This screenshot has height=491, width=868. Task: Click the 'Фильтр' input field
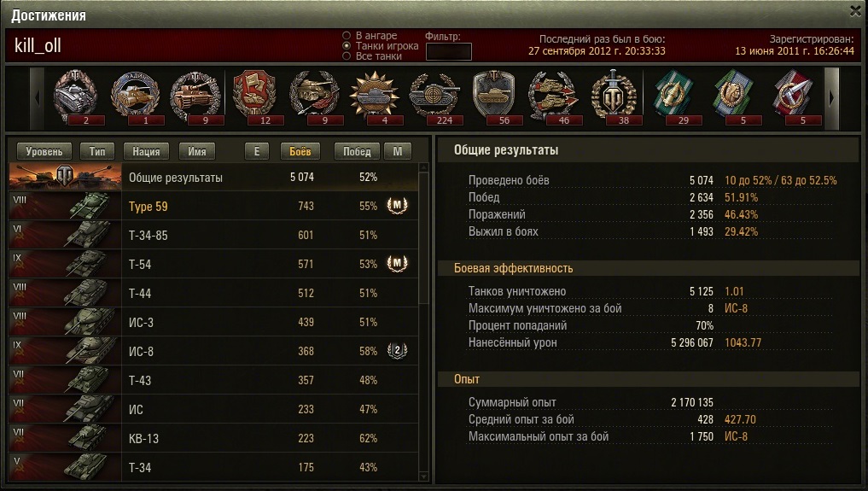(448, 51)
